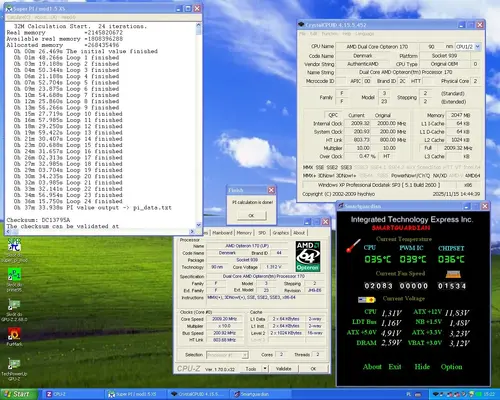Click 'Checksum: DC13795A' line in Super PI
This screenshot has height=400, width=500.
pos(38,220)
